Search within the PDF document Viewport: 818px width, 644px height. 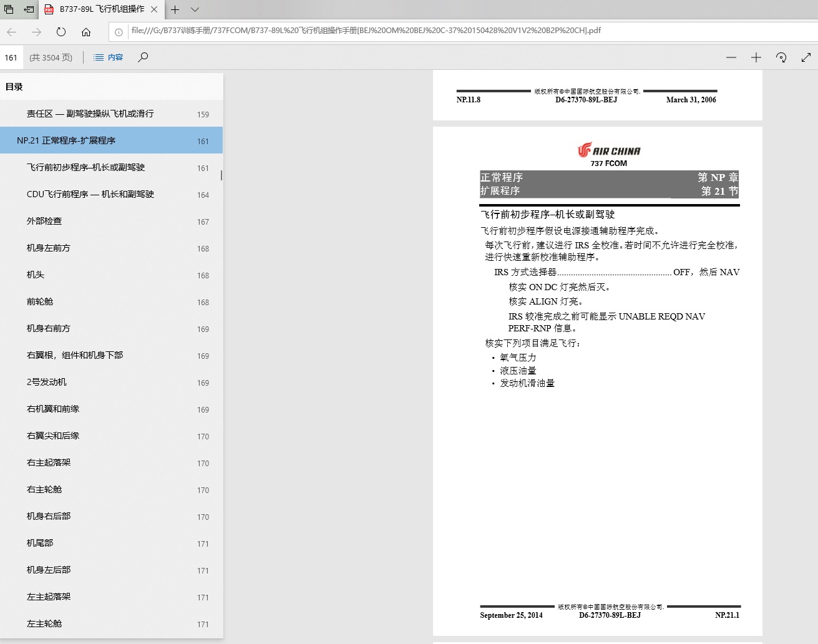pos(142,57)
